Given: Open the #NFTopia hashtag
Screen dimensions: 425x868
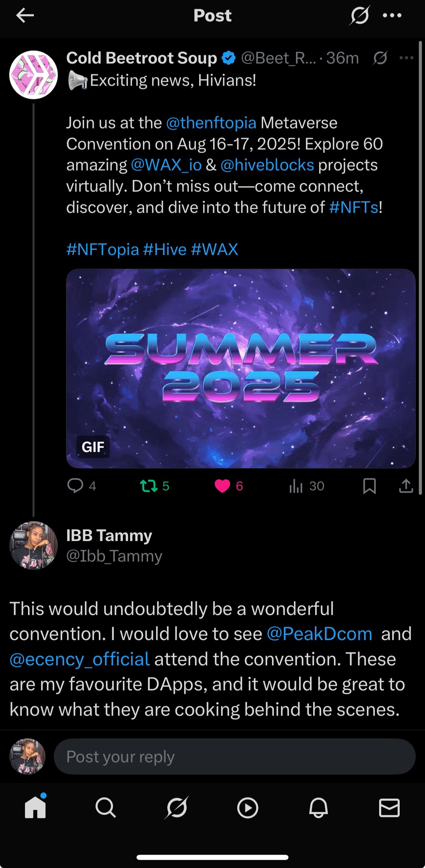Looking at the screenshot, I should [103, 250].
